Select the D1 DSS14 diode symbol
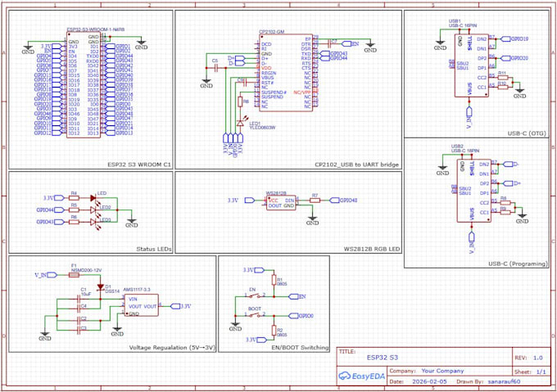 tap(100, 286)
